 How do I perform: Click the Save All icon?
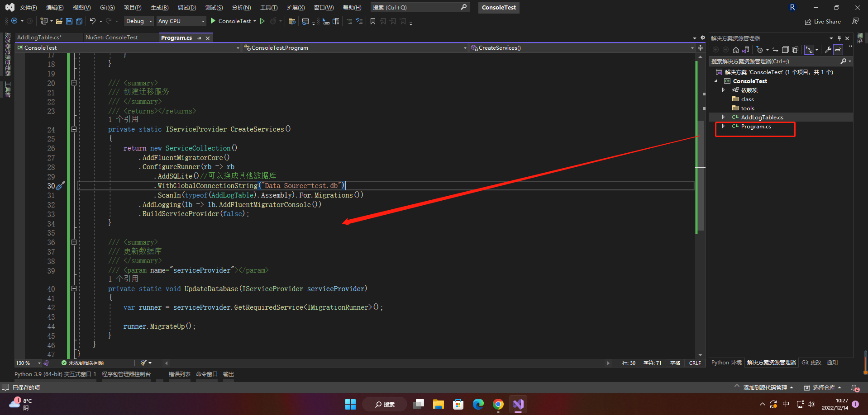tap(79, 21)
